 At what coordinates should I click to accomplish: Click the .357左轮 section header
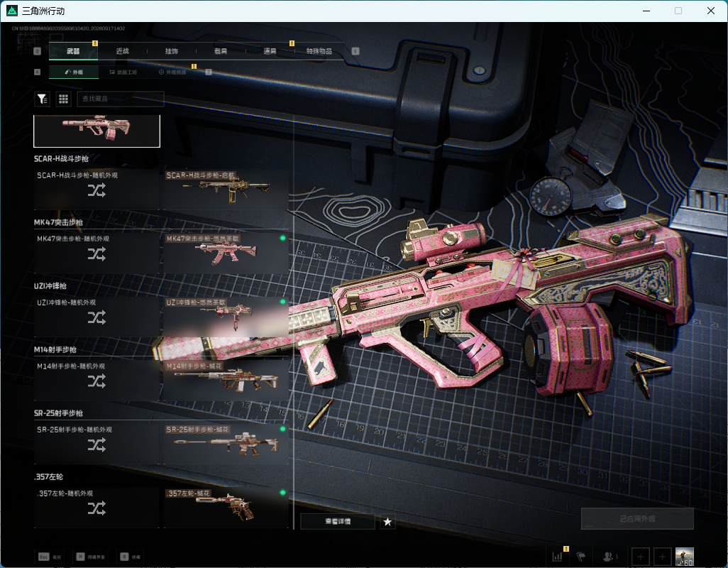[48, 476]
